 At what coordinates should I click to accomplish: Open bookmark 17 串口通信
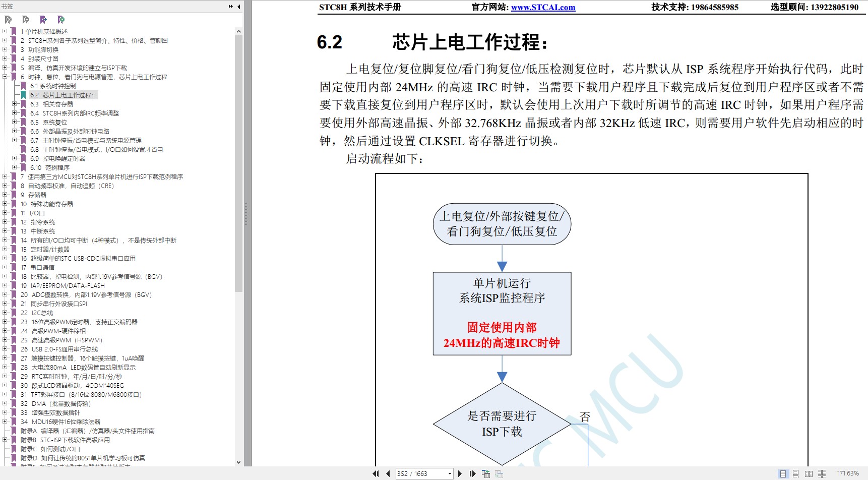click(37, 267)
